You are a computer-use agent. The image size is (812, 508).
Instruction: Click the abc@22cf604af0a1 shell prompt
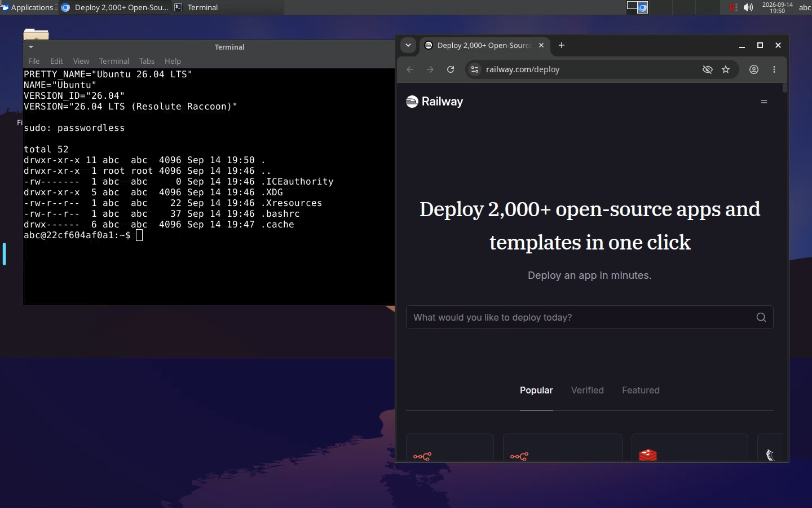tap(77, 235)
